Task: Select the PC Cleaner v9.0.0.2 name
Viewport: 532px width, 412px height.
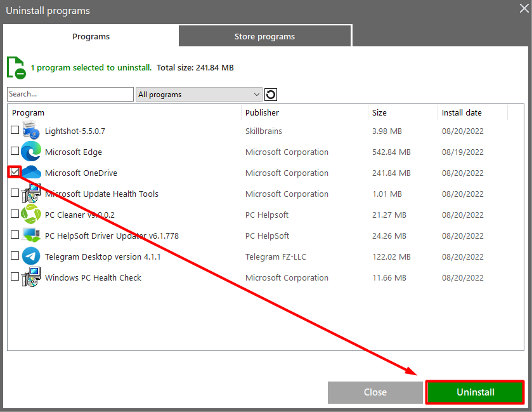Action: [x=80, y=215]
